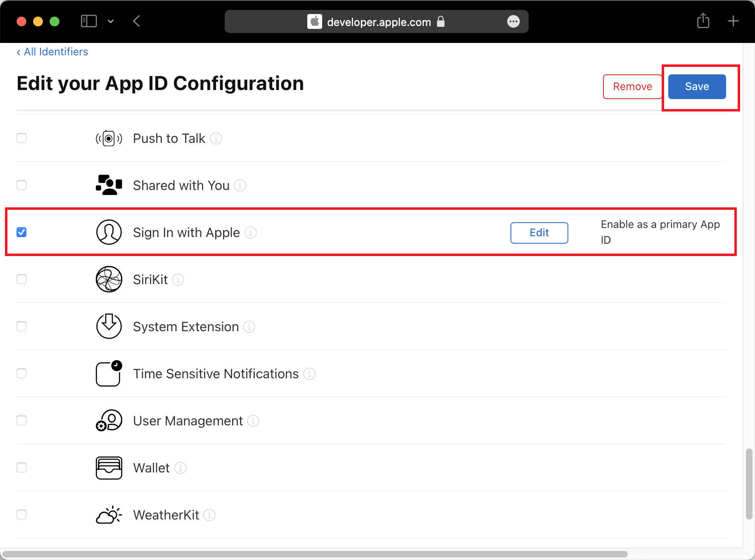Open info for Push to Talk

coord(216,138)
